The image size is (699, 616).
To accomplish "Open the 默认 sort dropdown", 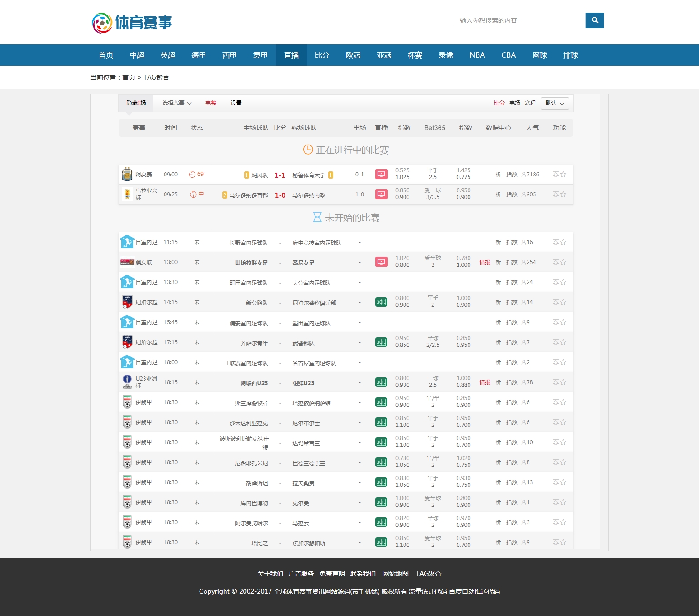I will tap(554, 103).
